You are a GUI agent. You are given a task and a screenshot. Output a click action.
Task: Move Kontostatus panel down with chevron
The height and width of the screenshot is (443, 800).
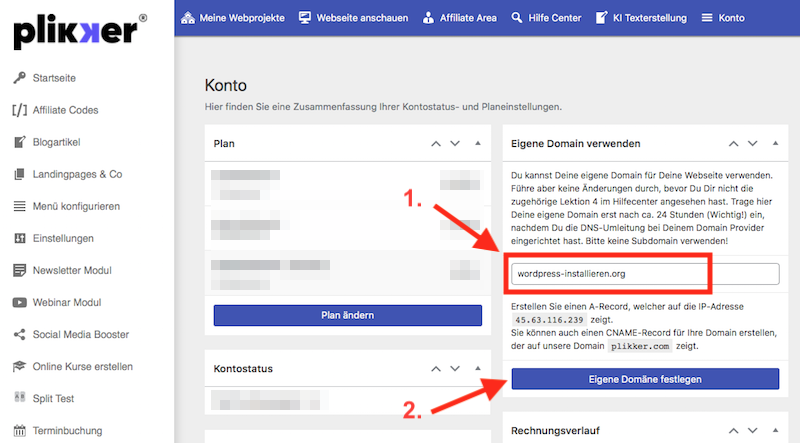coord(455,368)
